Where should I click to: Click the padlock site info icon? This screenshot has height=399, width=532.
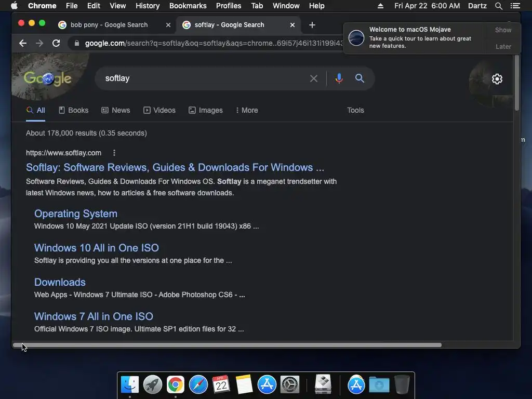point(77,43)
